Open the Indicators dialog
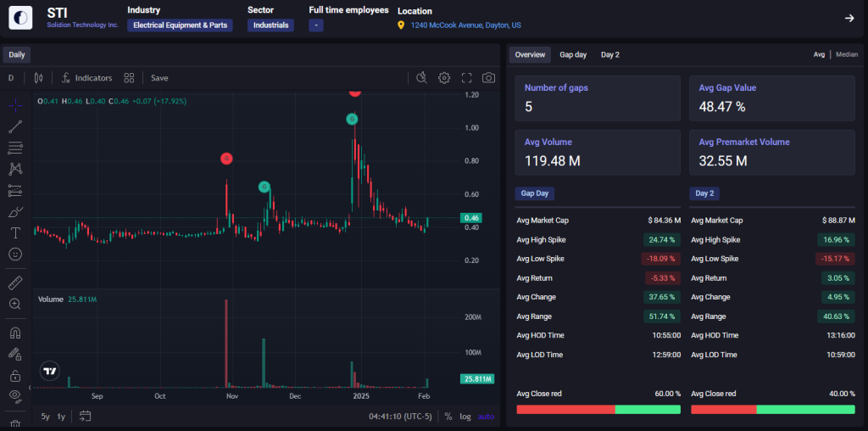 pyautogui.click(x=87, y=78)
